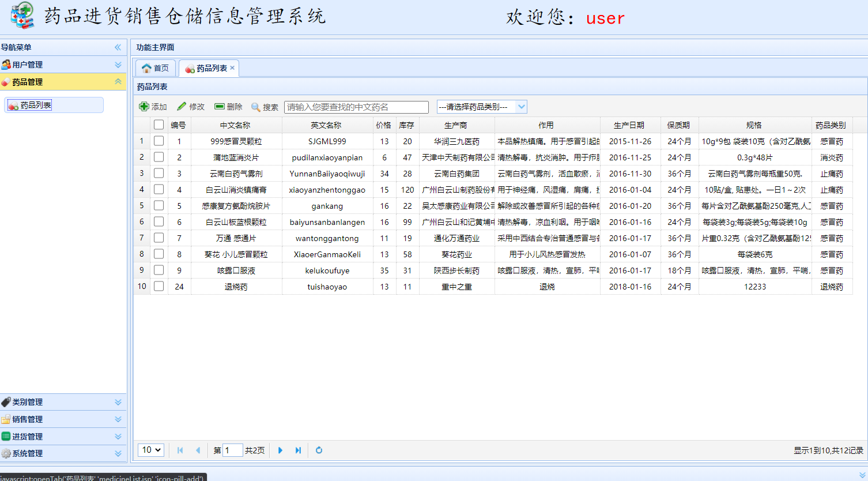The width and height of the screenshot is (868, 481).
Task: Toggle the select-all checkbox in table header
Action: (x=158, y=124)
